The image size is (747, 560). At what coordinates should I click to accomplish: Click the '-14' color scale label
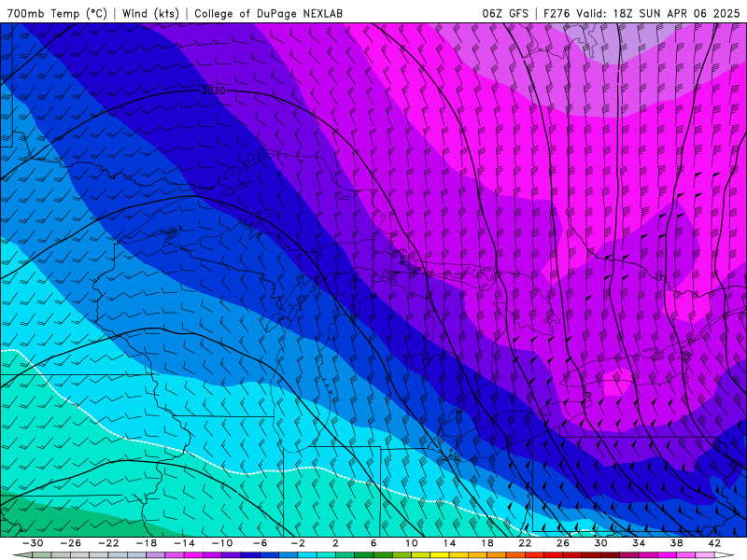[x=184, y=543]
